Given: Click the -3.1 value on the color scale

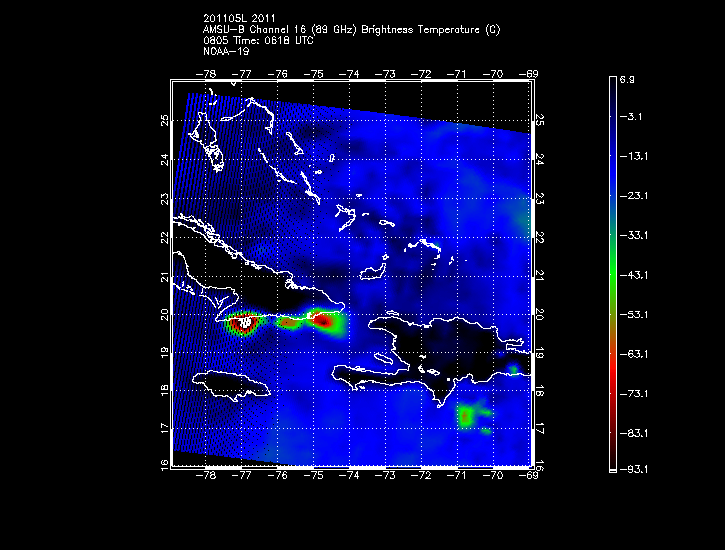Looking at the screenshot, I should tap(631, 116).
